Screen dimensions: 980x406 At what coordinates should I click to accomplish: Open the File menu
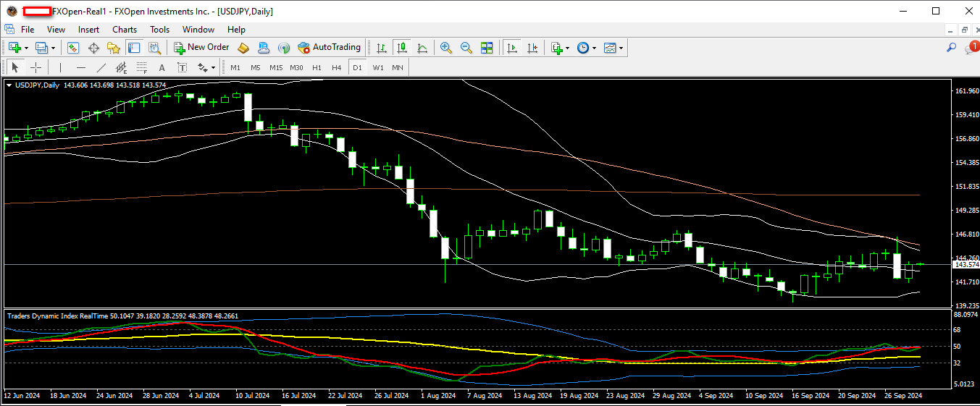pyautogui.click(x=28, y=30)
